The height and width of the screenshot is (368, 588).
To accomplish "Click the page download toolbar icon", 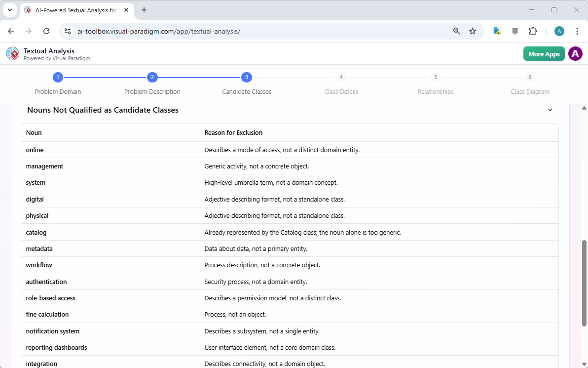I will pyautogui.click(x=496, y=31).
